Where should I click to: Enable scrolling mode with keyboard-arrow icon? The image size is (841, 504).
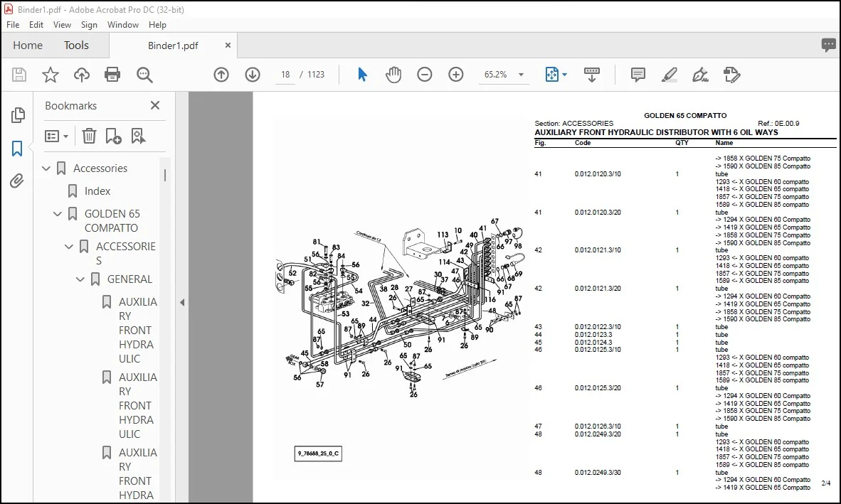(591, 75)
